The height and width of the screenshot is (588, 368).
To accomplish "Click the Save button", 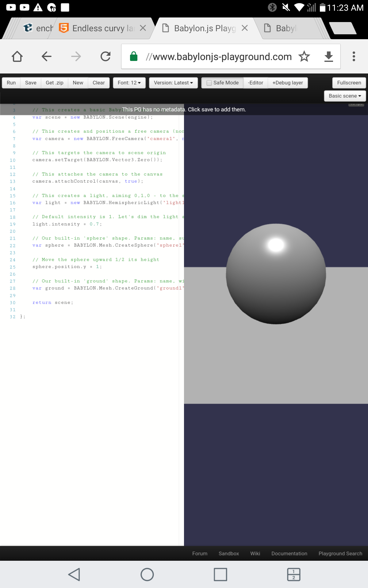I will click(31, 83).
